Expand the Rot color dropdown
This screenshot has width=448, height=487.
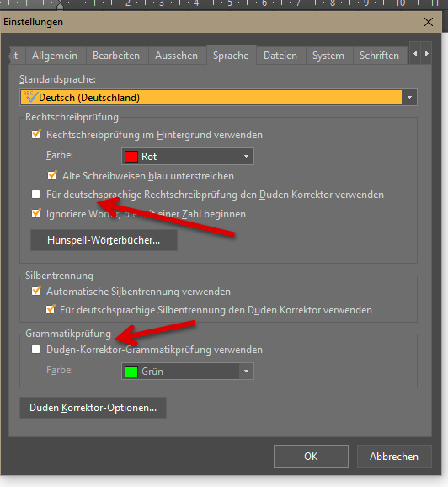pos(246,156)
